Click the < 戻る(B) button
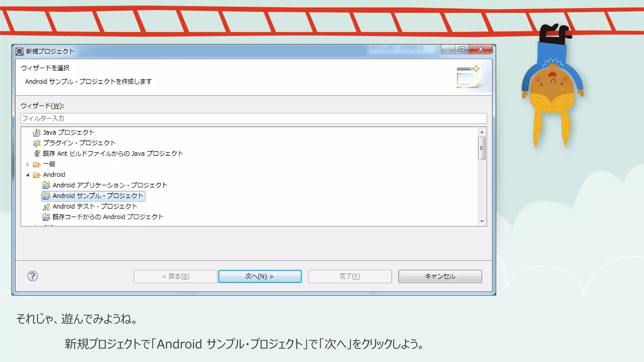The height and width of the screenshot is (362, 644). (175, 276)
